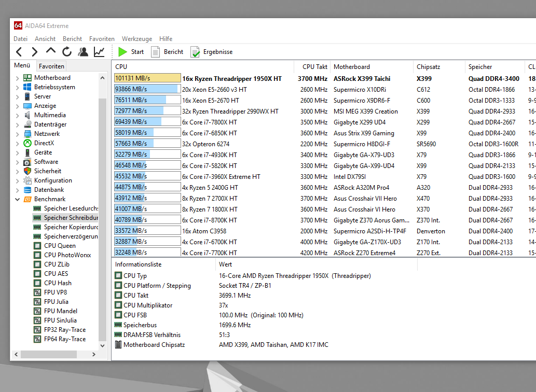Select the CPU Hash benchmark icon
This screenshot has height=392, width=536.
37,283
